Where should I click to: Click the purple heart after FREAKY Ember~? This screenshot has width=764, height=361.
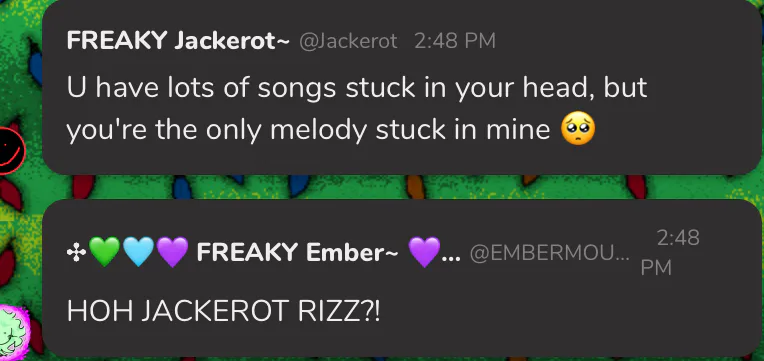tap(424, 252)
